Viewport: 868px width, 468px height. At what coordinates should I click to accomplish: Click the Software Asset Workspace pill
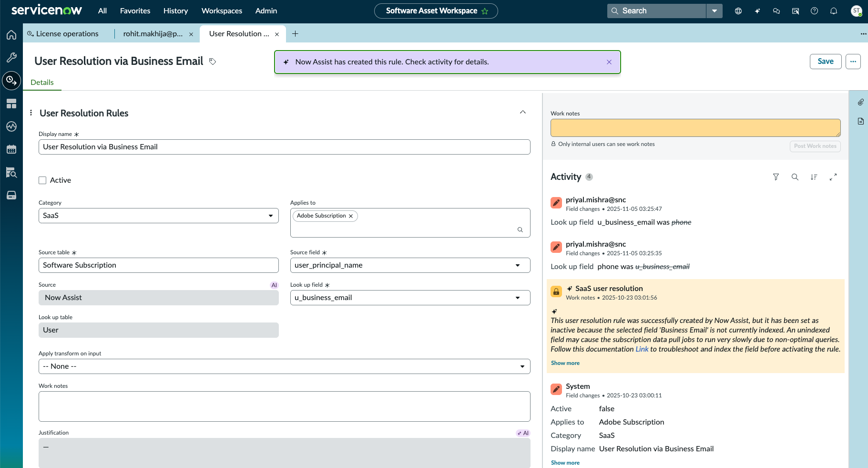436,11
